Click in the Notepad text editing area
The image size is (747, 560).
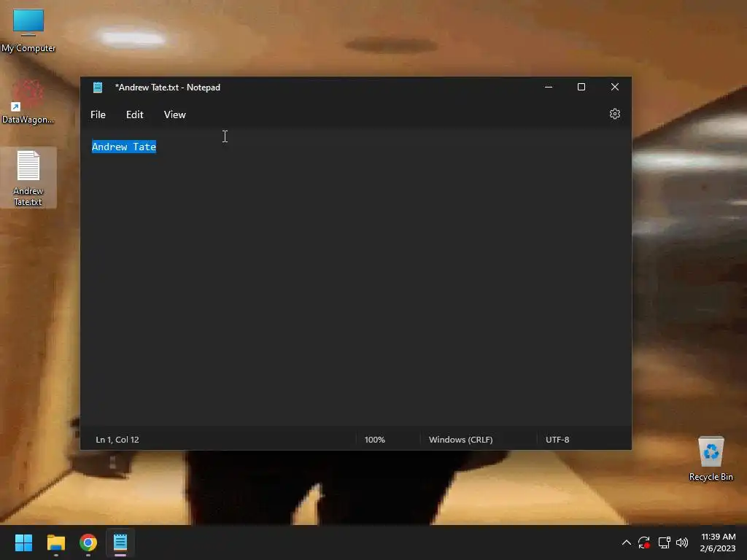click(x=356, y=276)
